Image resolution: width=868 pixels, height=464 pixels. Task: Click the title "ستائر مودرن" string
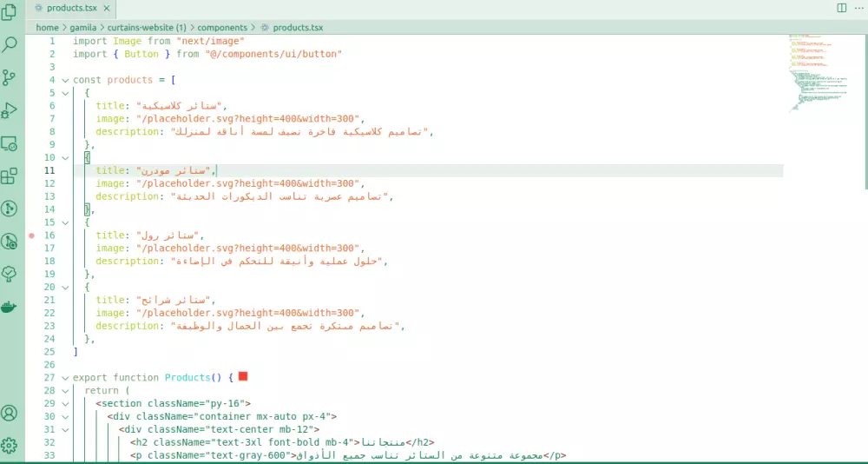174,171
